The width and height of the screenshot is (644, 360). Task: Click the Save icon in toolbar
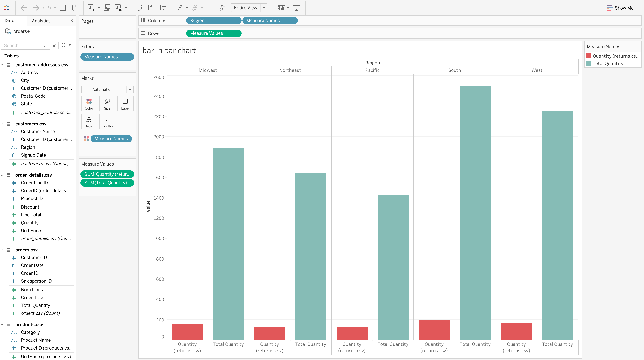tap(63, 8)
